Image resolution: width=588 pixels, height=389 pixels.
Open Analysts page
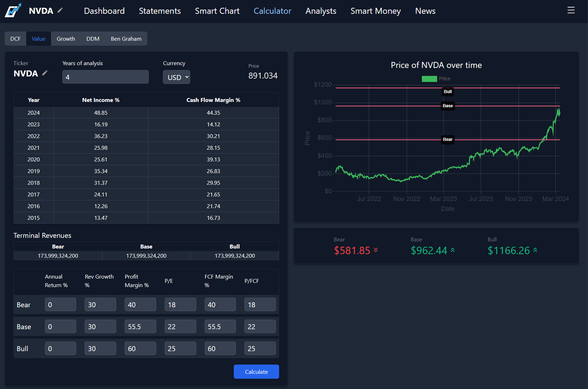point(321,11)
